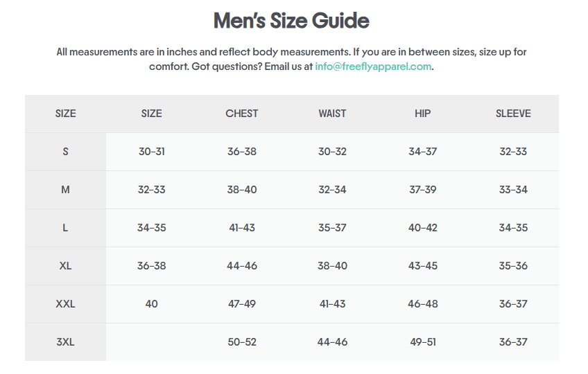Viewport: 588px width, 374px height.
Task: Select the M size row label
Action: tap(66, 190)
